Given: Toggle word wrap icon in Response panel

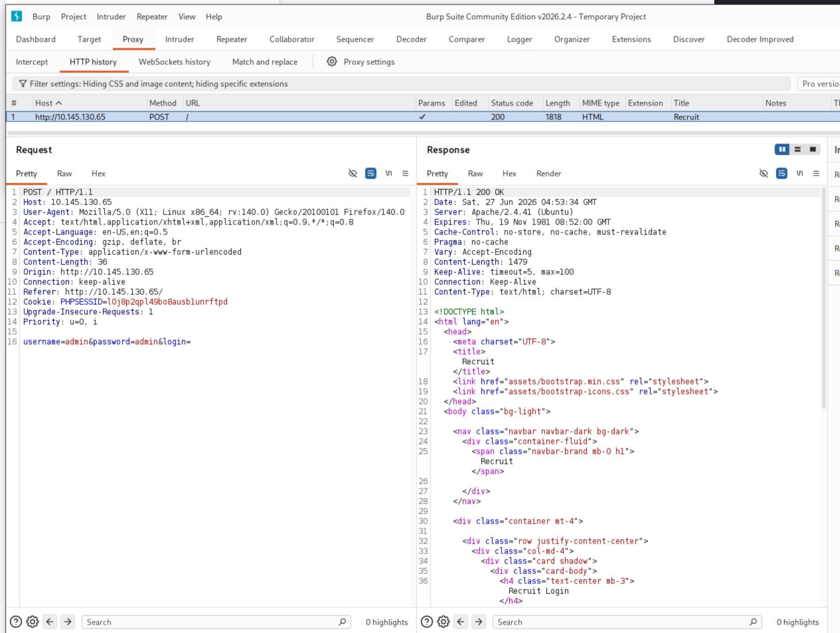Looking at the screenshot, I should [782, 174].
